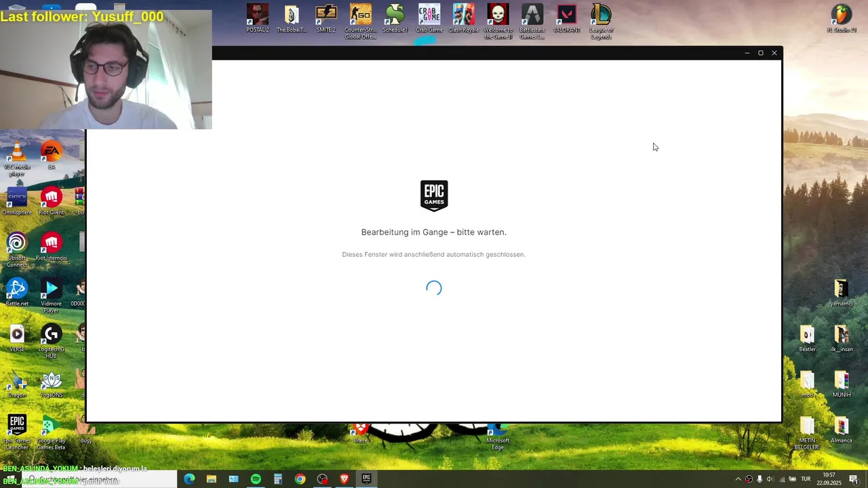
Task: Open the POSTAL 2 desktop shortcut
Action: (x=257, y=18)
